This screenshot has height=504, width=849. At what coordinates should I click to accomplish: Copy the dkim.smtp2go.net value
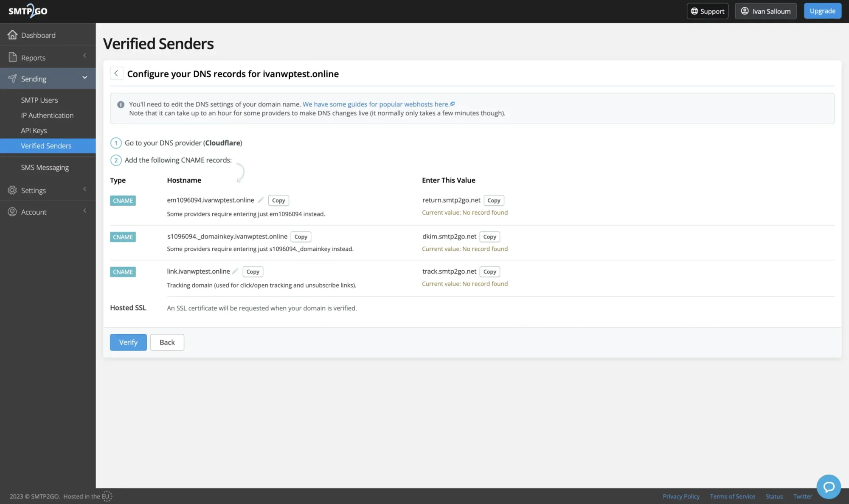click(489, 236)
